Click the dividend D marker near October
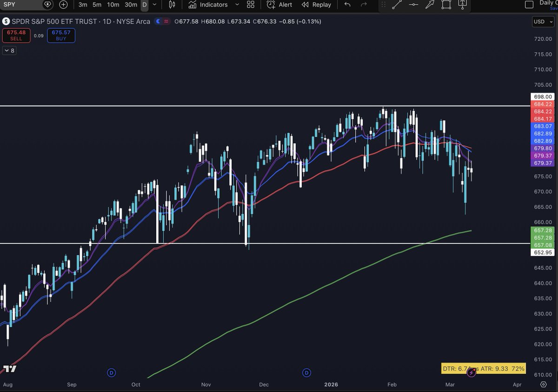 coord(111,372)
